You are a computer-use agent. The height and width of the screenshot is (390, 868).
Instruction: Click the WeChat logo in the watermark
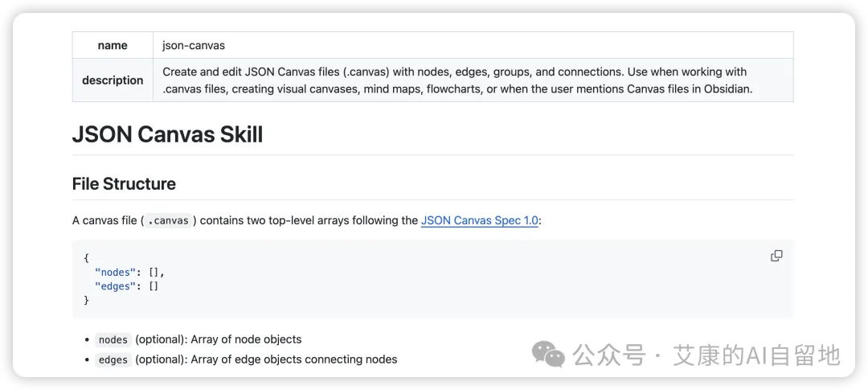[x=548, y=354]
